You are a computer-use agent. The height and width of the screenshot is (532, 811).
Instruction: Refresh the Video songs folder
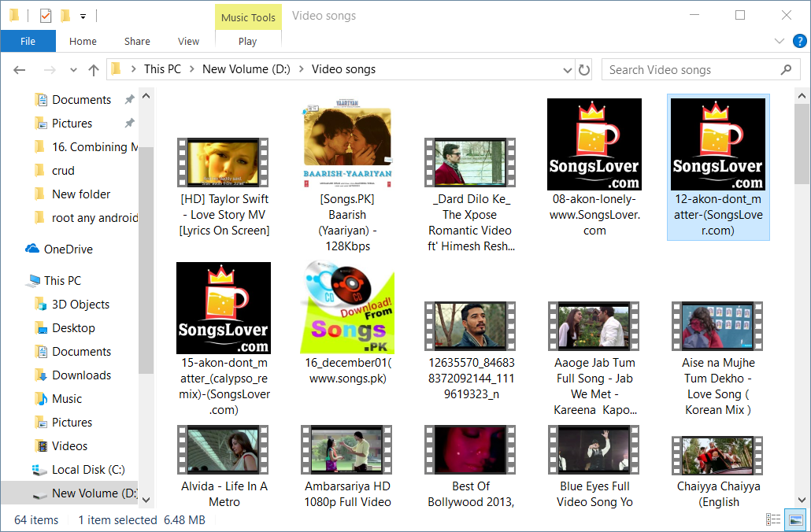(x=584, y=70)
